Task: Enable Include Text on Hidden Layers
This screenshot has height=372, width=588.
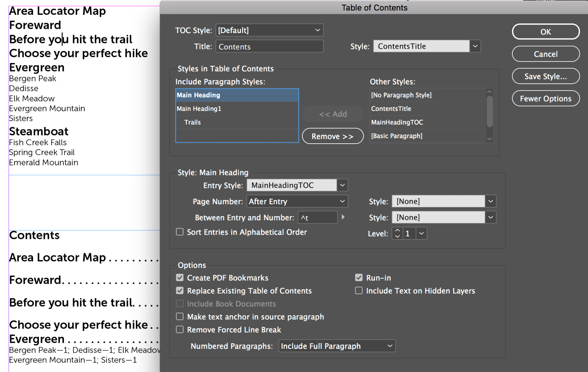Action: (x=359, y=291)
